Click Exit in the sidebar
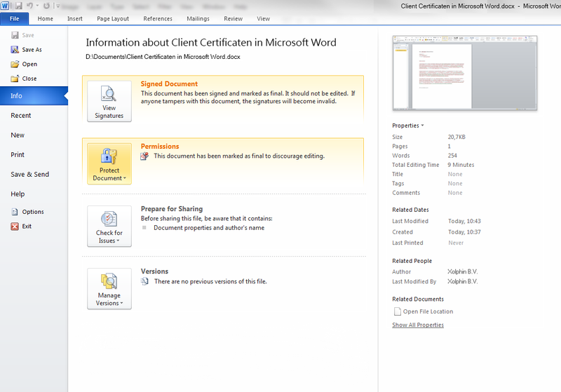Screen dimensions: 561x392 (x=27, y=227)
